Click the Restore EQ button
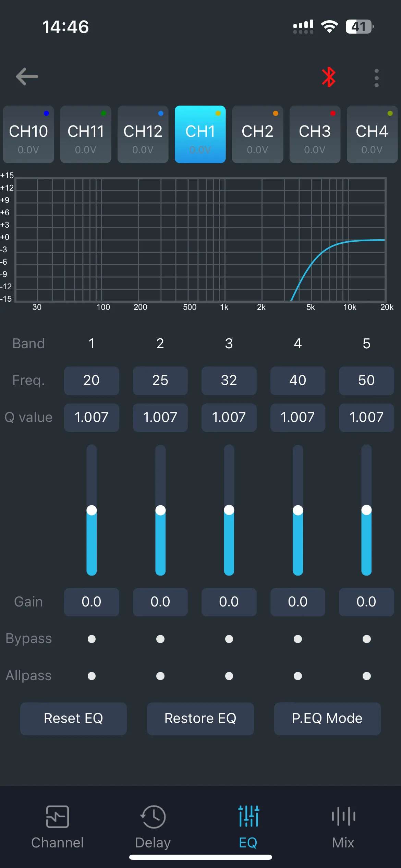This screenshot has height=868, width=401. click(200, 719)
